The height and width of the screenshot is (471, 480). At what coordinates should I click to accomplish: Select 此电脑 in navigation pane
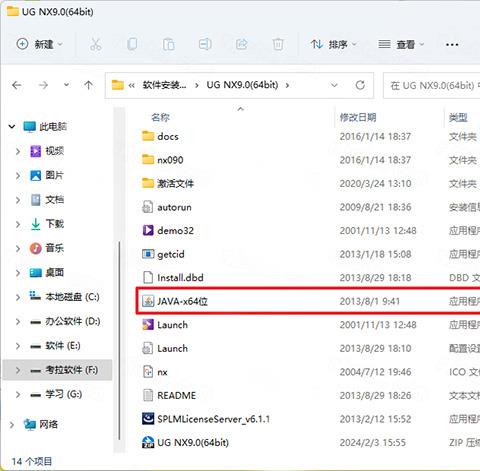[x=53, y=127]
